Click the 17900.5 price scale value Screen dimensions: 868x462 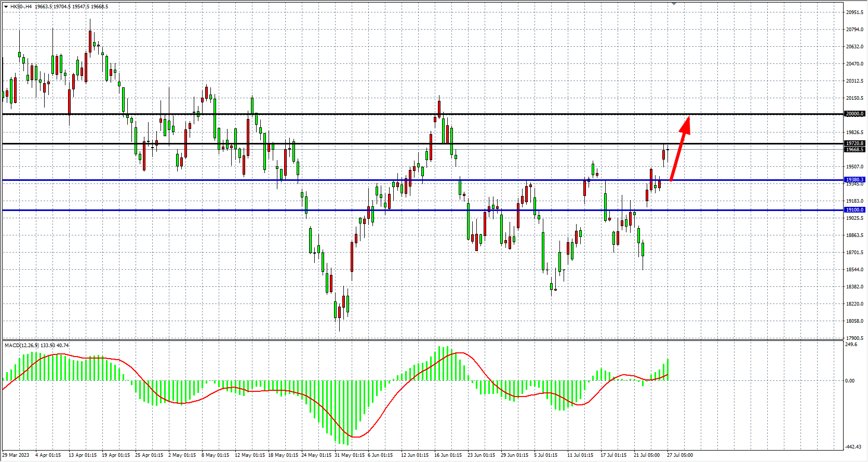pos(854,338)
